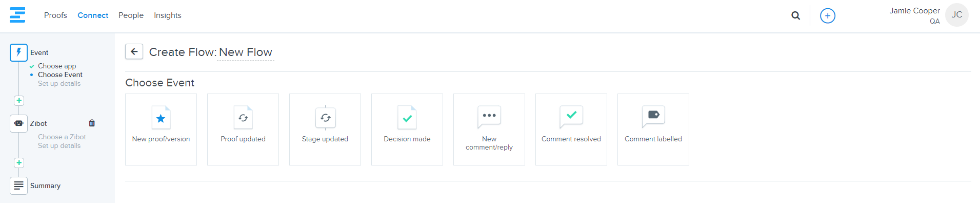The image size is (980, 203).
Task: Switch to the People tab
Action: (131, 15)
